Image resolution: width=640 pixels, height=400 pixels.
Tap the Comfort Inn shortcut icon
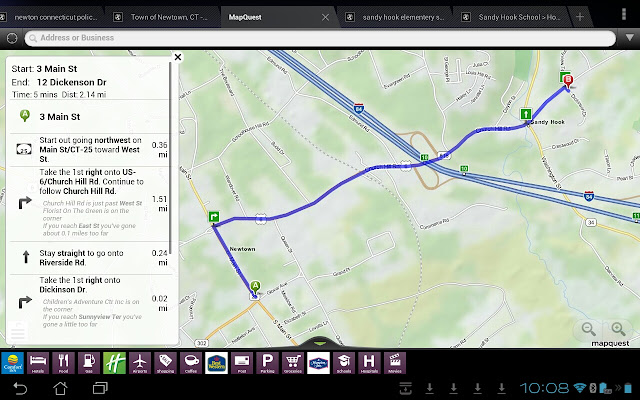[x=12, y=363]
